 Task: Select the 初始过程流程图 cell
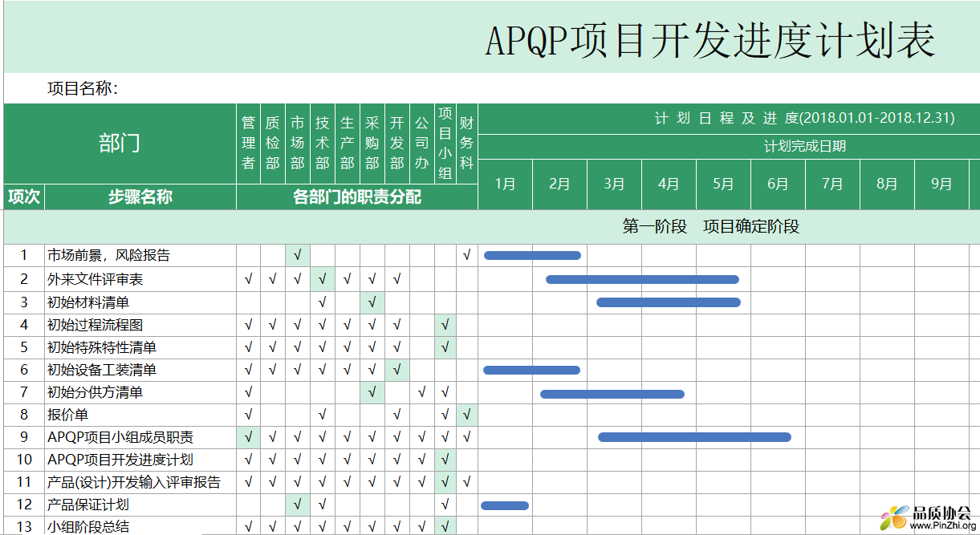140,325
